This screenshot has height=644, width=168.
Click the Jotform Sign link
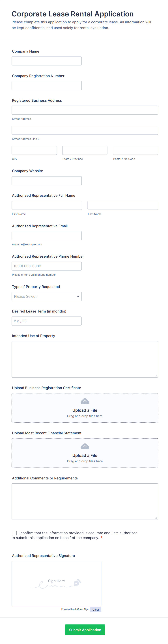coord(81,609)
